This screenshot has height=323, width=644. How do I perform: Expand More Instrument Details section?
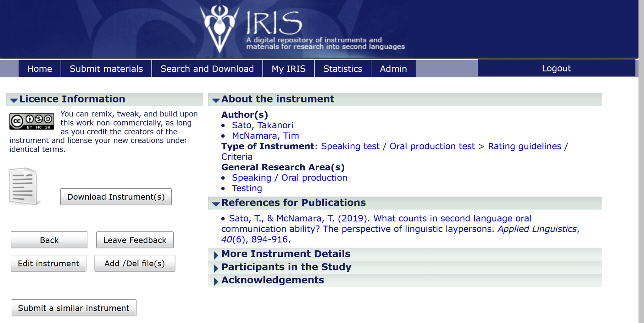tap(405, 254)
